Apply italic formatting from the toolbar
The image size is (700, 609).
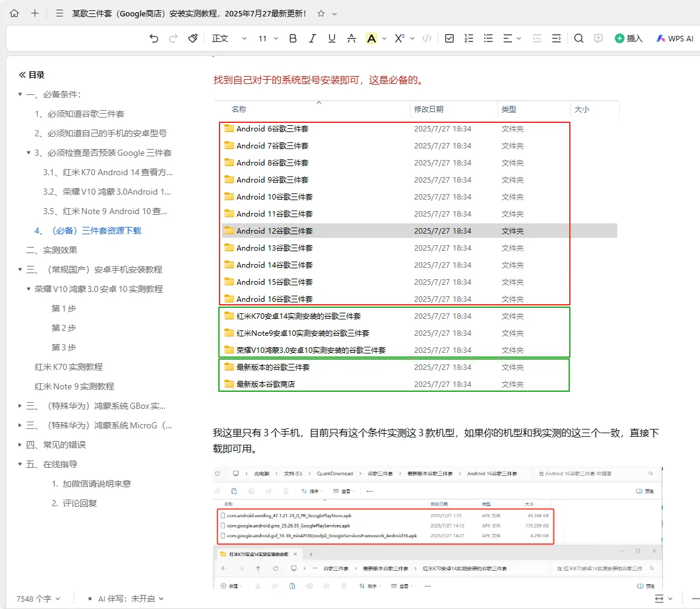[312, 38]
